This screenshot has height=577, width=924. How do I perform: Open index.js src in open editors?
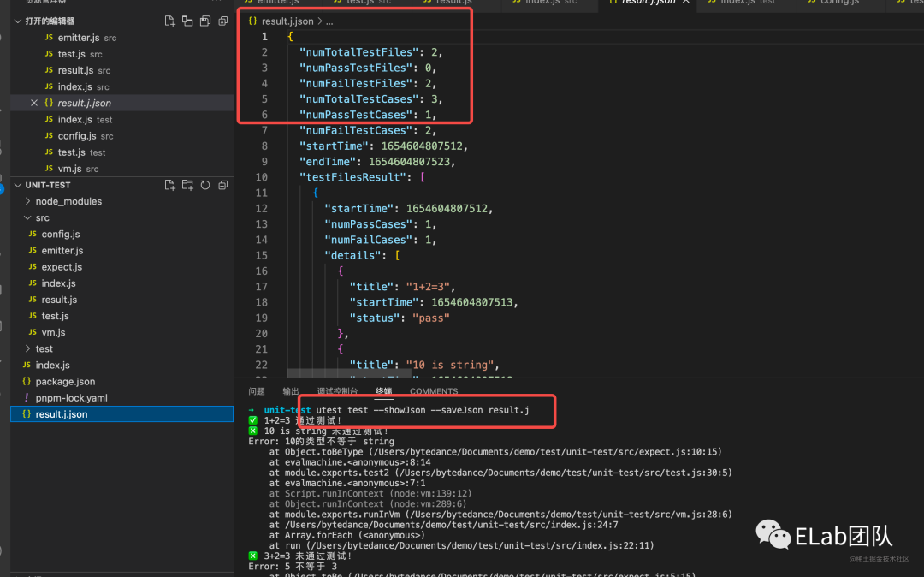(x=122, y=86)
